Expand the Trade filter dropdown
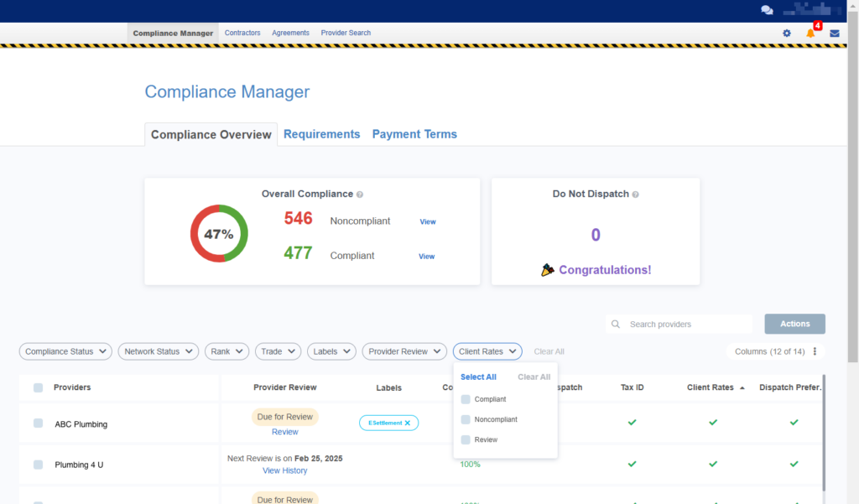Image resolution: width=859 pixels, height=504 pixels. pos(279,351)
